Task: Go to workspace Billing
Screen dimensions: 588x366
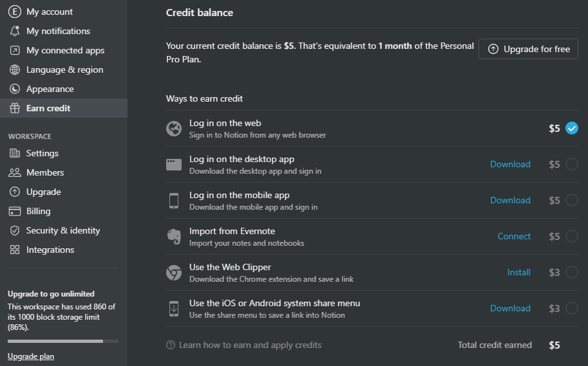Action: point(38,211)
